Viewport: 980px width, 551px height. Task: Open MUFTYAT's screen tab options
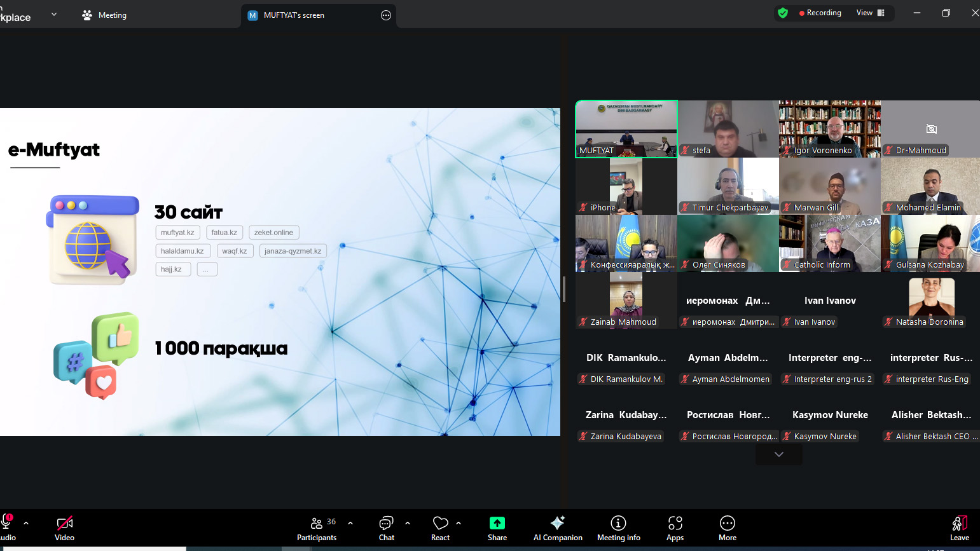tap(385, 15)
